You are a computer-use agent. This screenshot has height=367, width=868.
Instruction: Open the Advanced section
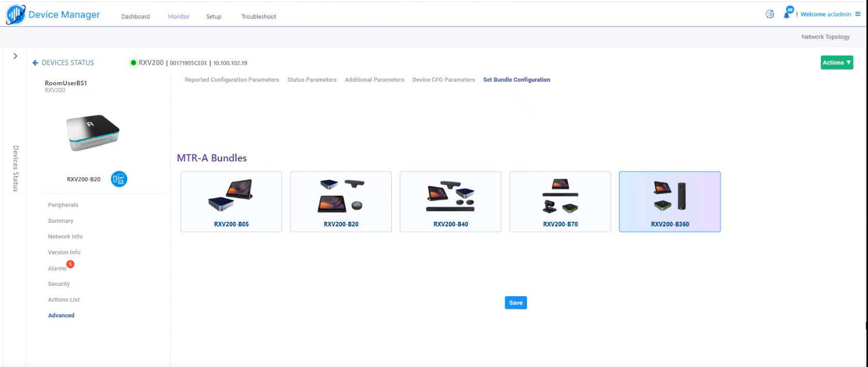pyautogui.click(x=61, y=315)
